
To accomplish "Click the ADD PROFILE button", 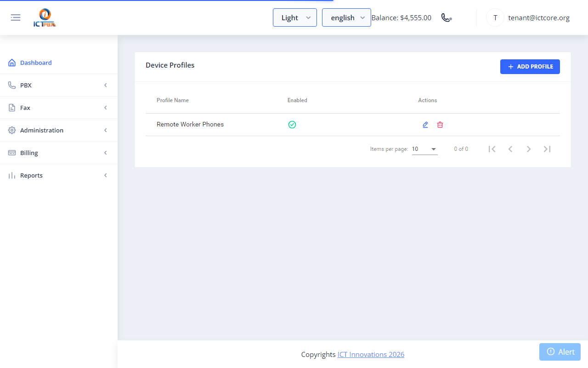I will 530,67.
